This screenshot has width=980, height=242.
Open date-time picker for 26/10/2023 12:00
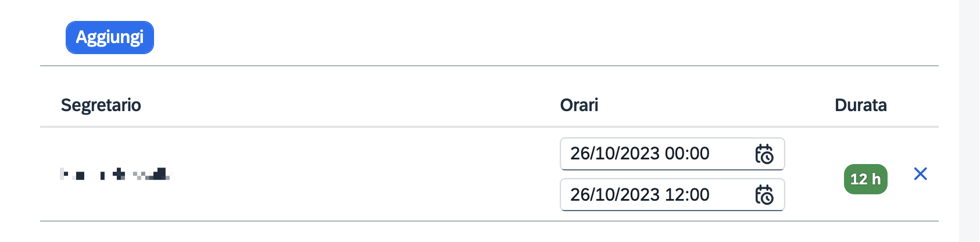764,195
